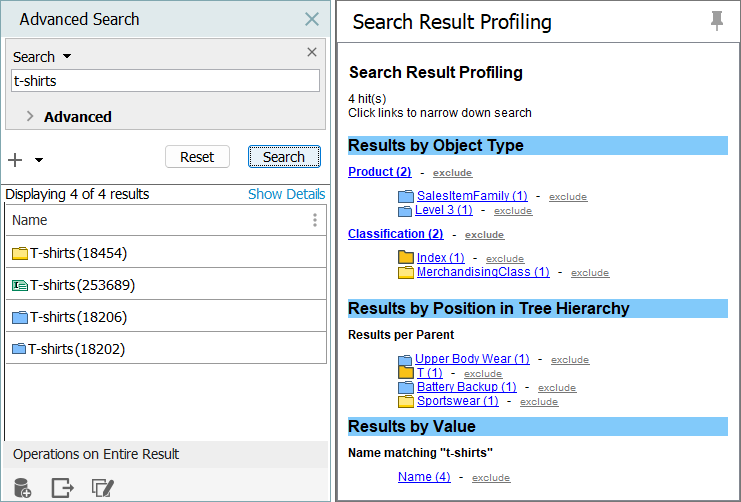Click the plus icon to add criteria
741x502 pixels.
click(15, 159)
